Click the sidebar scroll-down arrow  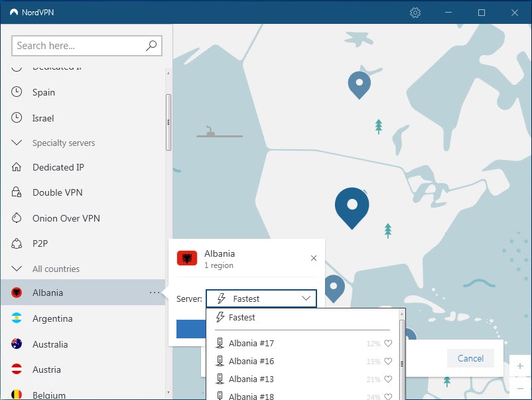(x=168, y=393)
